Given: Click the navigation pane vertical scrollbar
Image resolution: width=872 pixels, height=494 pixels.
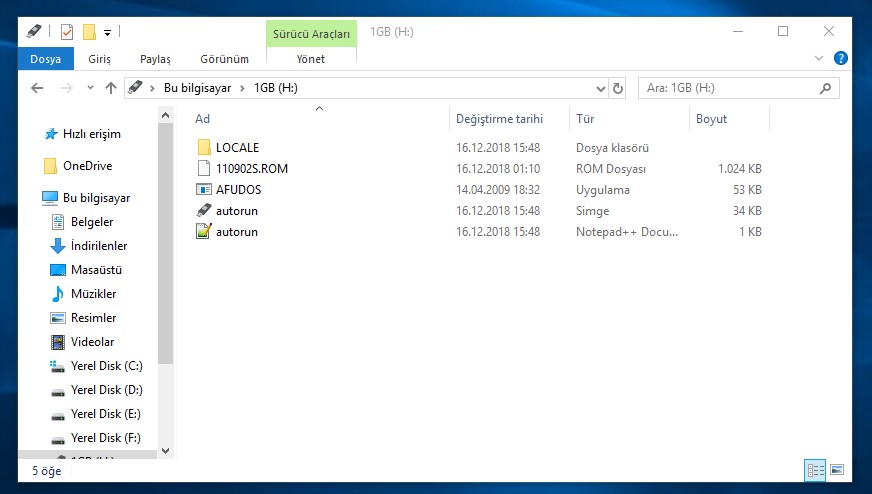Looking at the screenshot, I should [165, 240].
